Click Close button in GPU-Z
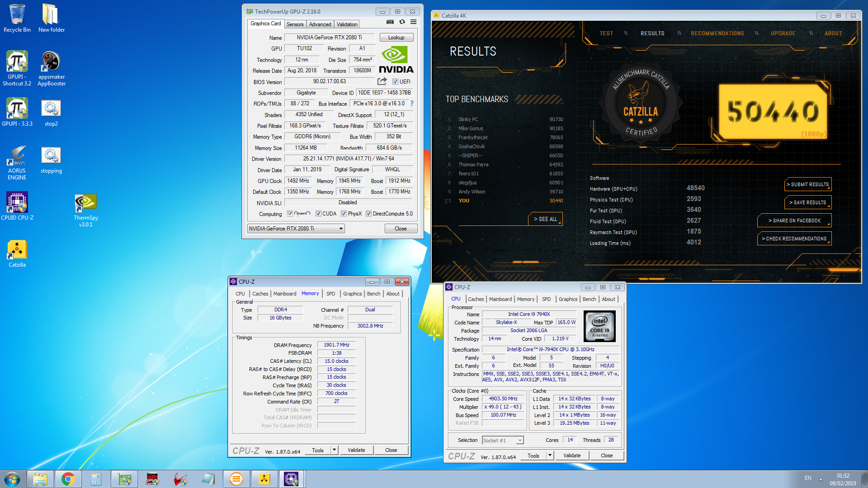Image resolution: width=868 pixels, height=488 pixels. pos(401,229)
